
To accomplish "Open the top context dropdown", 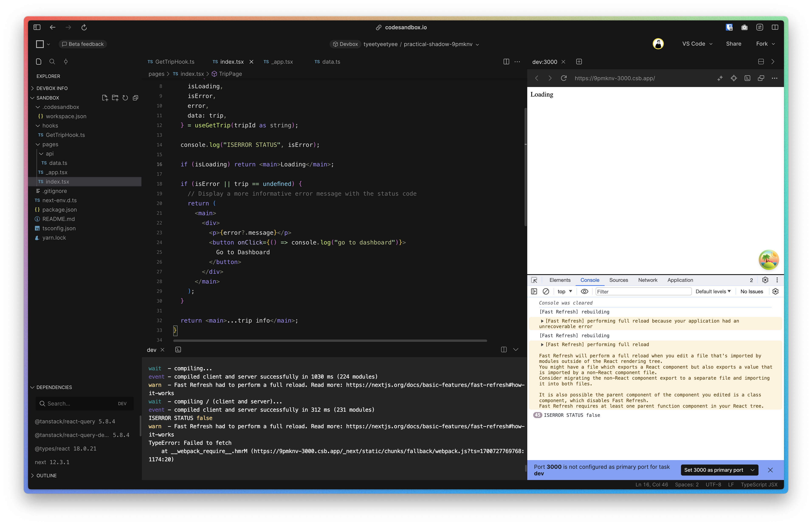I will click(565, 292).
